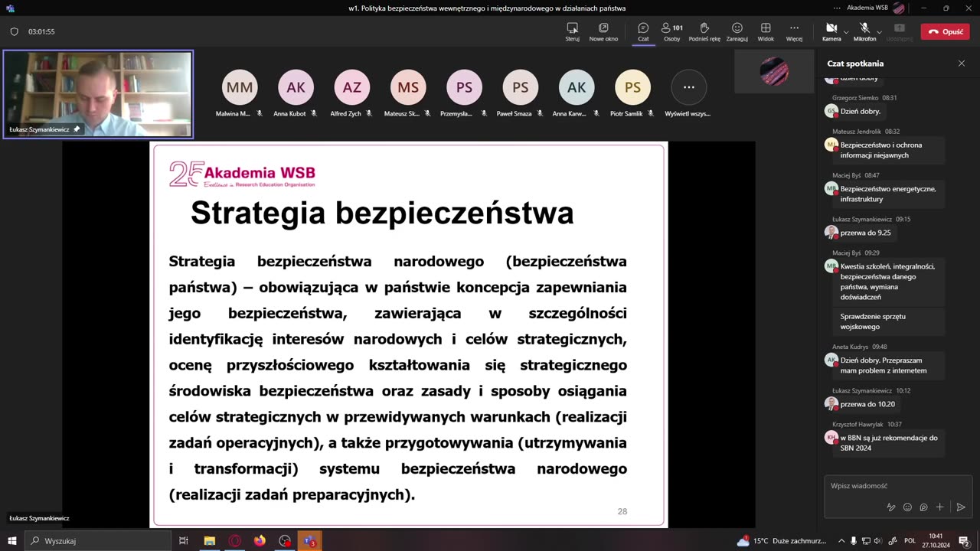
Task: Click the 'przerwa do 10.20' chat message
Action: click(867, 404)
